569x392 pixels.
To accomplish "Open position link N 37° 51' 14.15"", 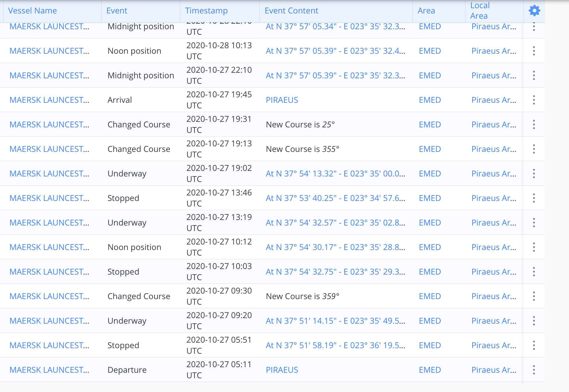I will pyautogui.click(x=335, y=321).
